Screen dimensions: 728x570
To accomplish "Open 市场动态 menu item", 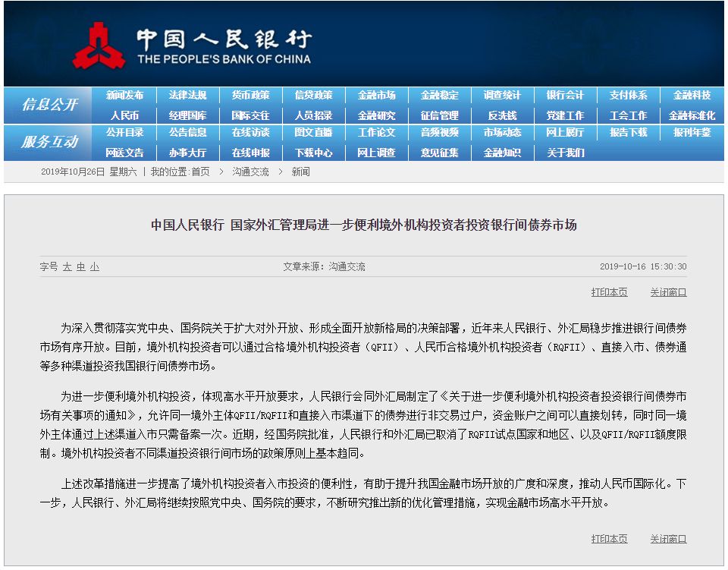I will click(502, 132).
